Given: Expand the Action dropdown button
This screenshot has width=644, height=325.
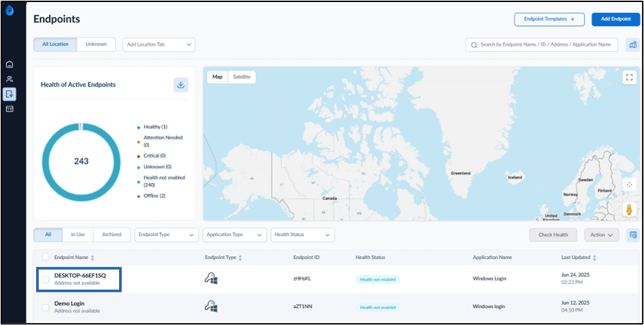Looking at the screenshot, I should tap(602, 235).
